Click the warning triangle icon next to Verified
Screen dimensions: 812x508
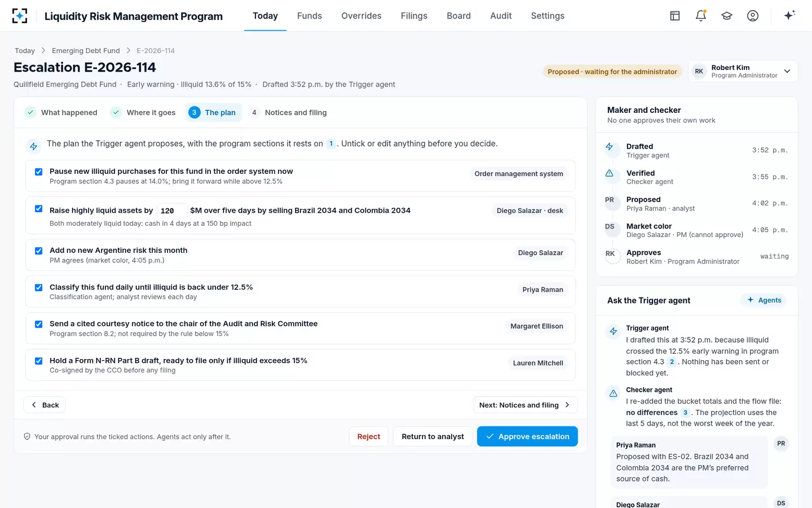(x=610, y=173)
